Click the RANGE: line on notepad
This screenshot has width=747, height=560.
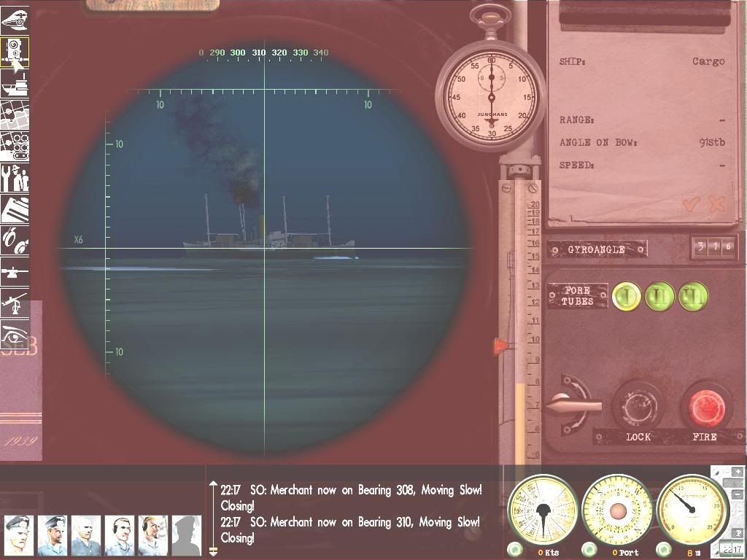642,120
